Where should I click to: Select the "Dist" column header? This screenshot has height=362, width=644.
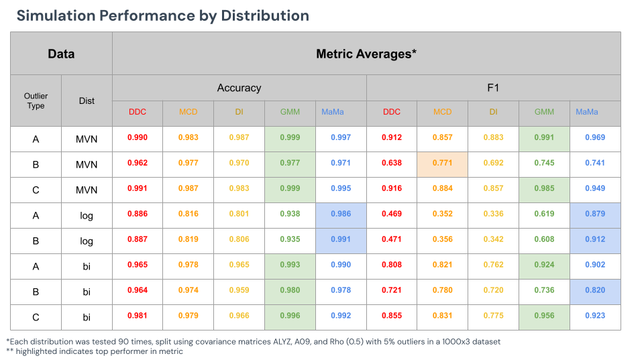click(x=87, y=101)
